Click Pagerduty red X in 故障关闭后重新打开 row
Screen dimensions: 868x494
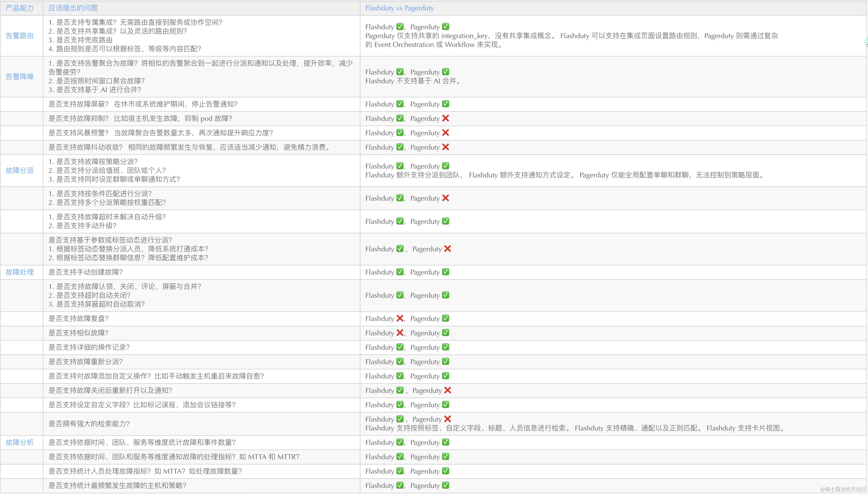(x=447, y=390)
